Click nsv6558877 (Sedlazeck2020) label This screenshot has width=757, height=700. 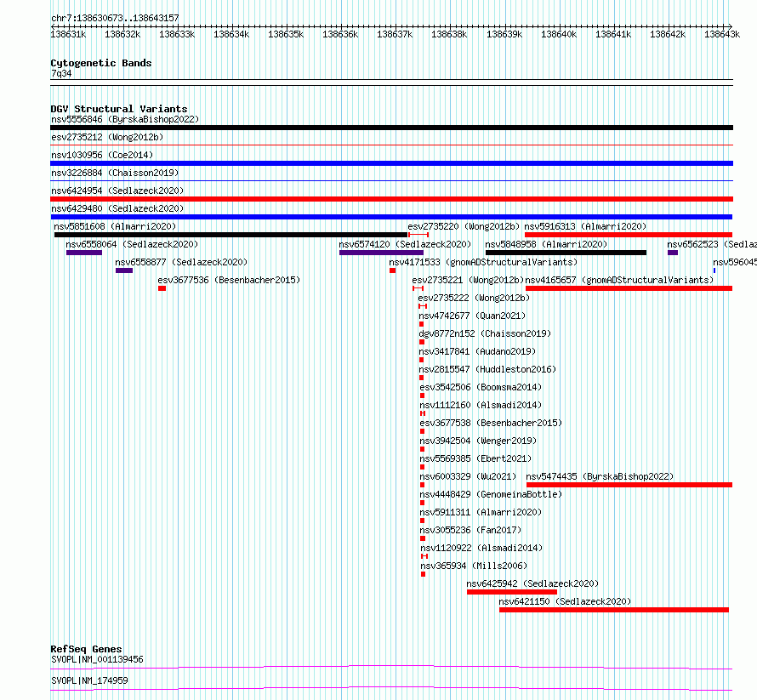tap(181, 262)
